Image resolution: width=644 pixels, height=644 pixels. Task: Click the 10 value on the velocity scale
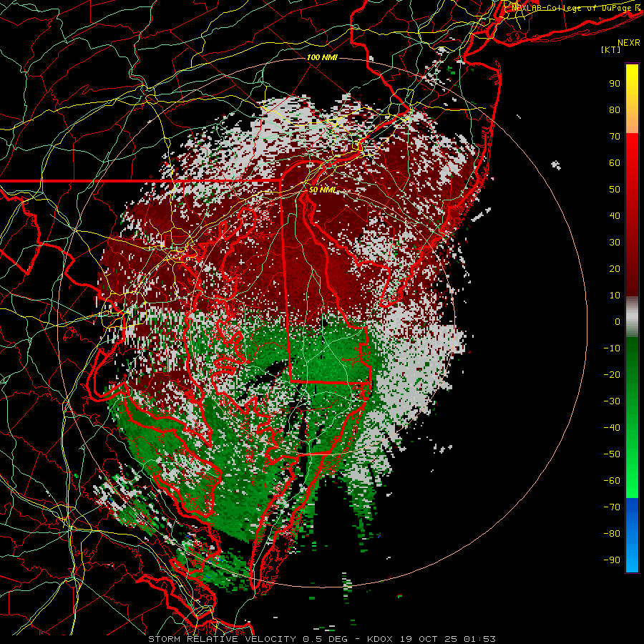615,296
